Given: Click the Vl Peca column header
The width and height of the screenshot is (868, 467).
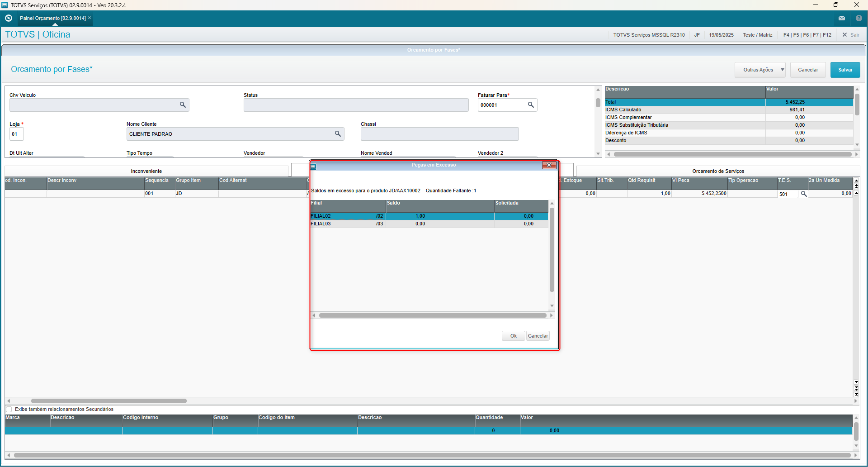Looking at the screenshot, I should pos(699,183).
